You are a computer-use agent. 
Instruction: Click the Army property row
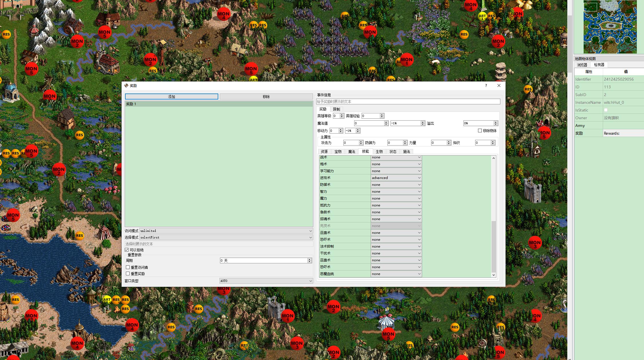click(x=609, y=126)
